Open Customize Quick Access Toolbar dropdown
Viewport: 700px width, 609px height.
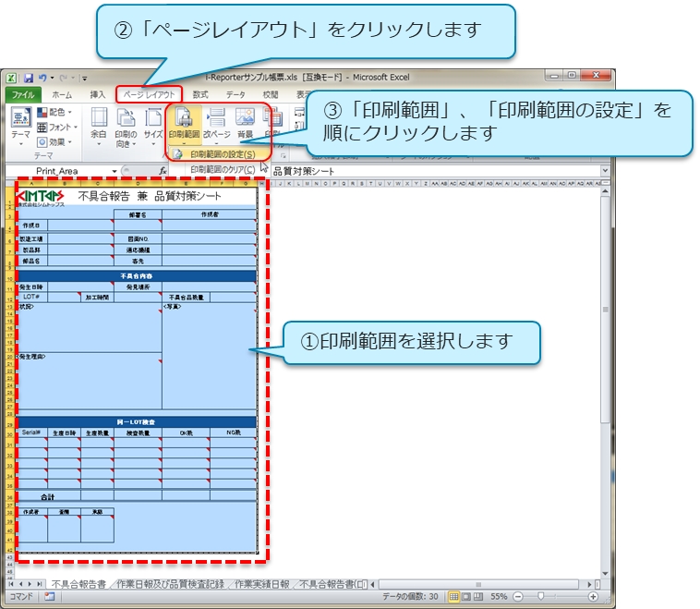pos(84,79)
